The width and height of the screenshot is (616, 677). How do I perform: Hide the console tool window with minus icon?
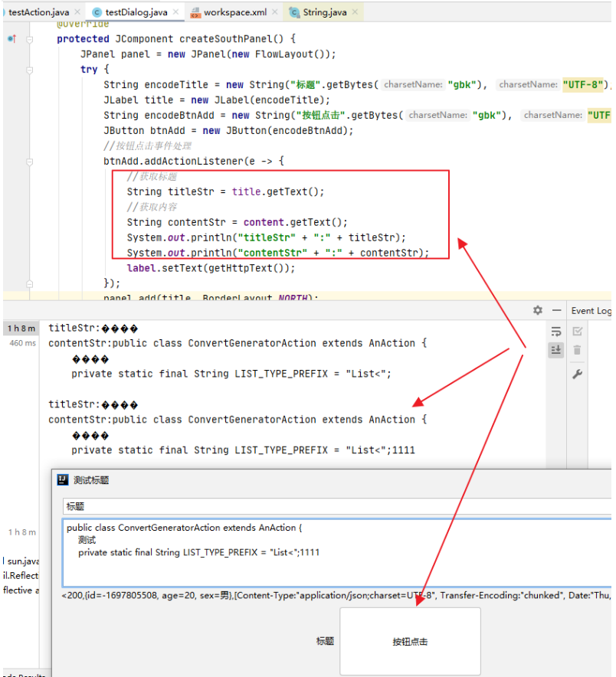[556, 310]
